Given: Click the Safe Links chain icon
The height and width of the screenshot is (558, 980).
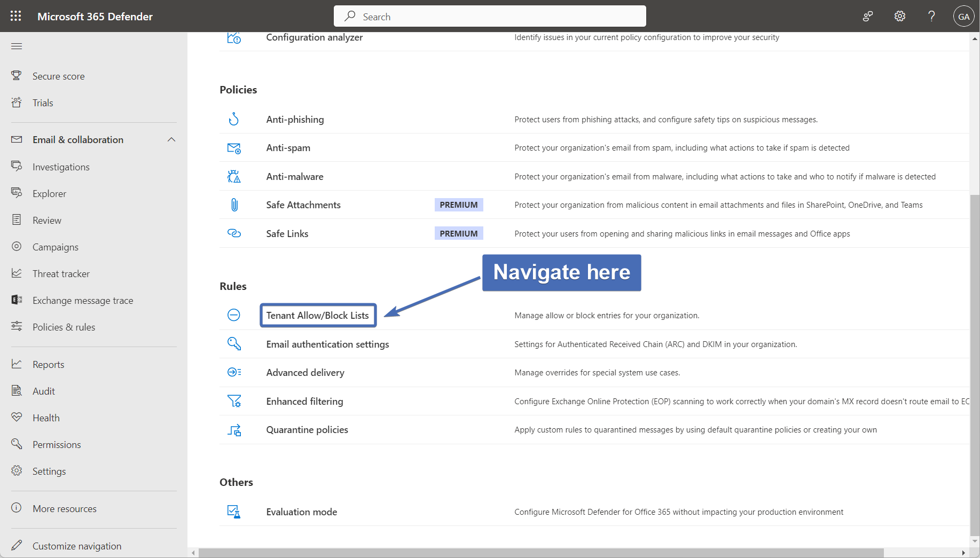Looking at the screenshot, I should pos(234,233).
